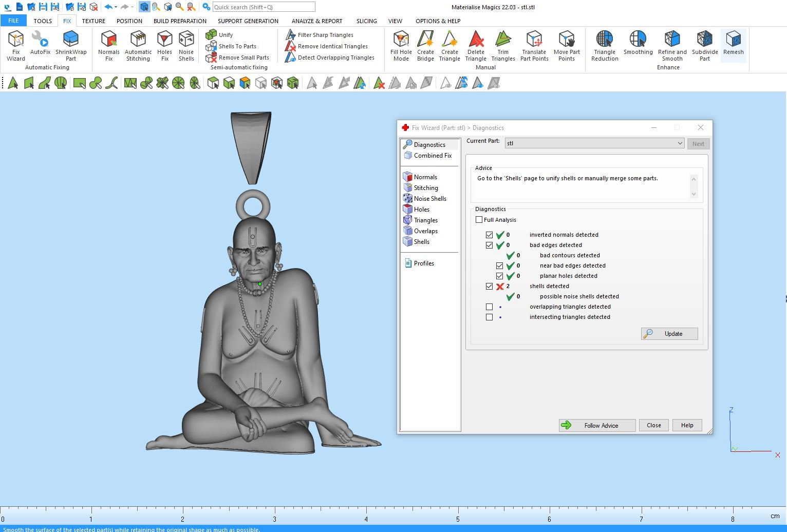Select the ShrinkWrap Part tool
This screenshot has height=532, width=787.
71,45
